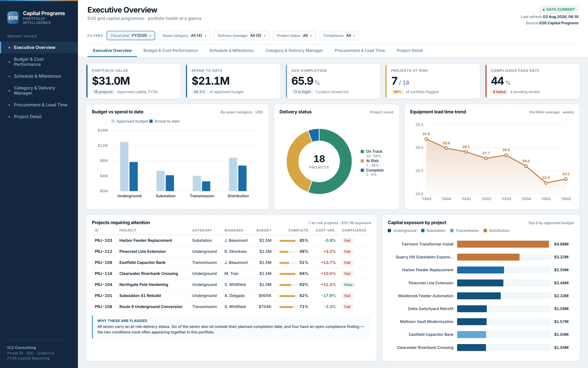The height and width of the screenshot is (368, 588).
Task: Open Project Detail in the sidebar
Action: pyautogui.click(x=39, y=116)
